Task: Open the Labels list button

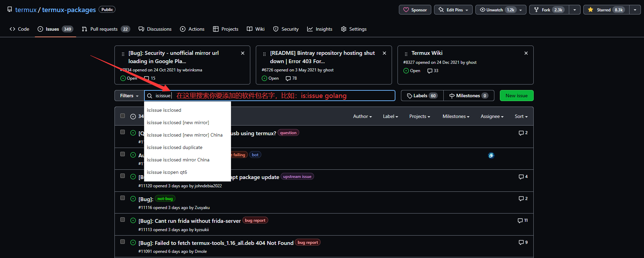Action: tap(422, 96)
